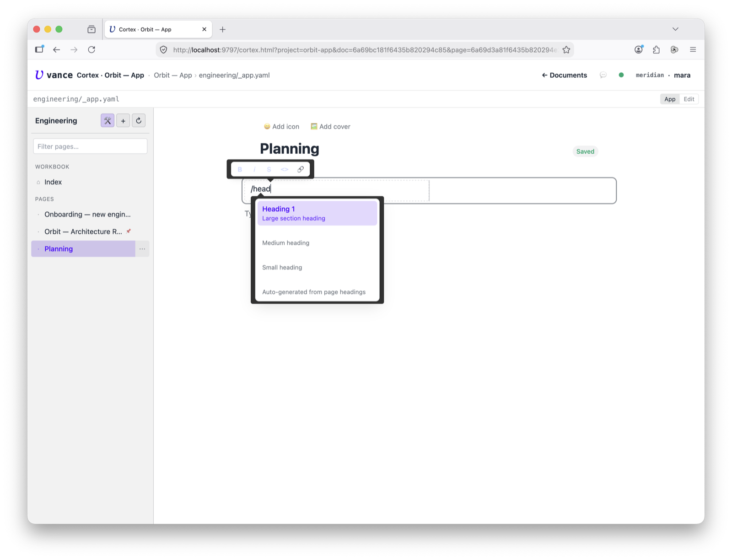Click the bold formatting button
The width and height of the screenshot is (732, 560).
[x=240, y=169]
